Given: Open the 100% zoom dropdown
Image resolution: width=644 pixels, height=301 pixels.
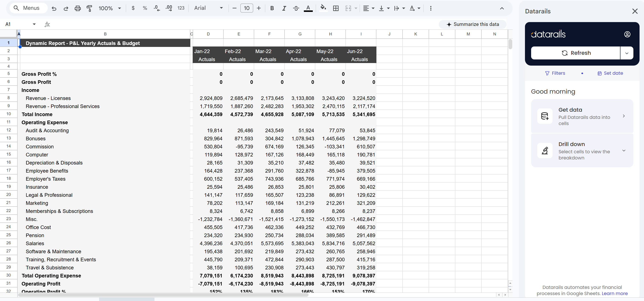Looking at the screenshot, I should (109, 8).
